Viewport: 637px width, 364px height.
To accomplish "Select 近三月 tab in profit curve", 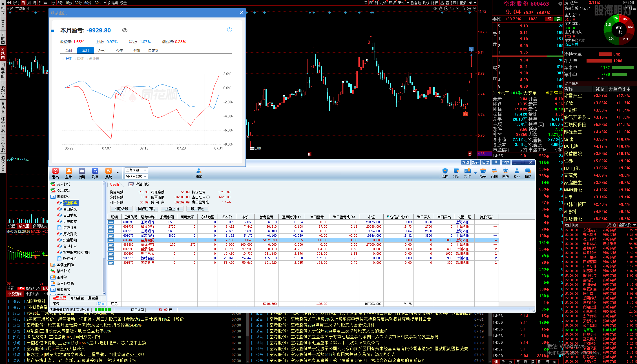I will (103, 50).
